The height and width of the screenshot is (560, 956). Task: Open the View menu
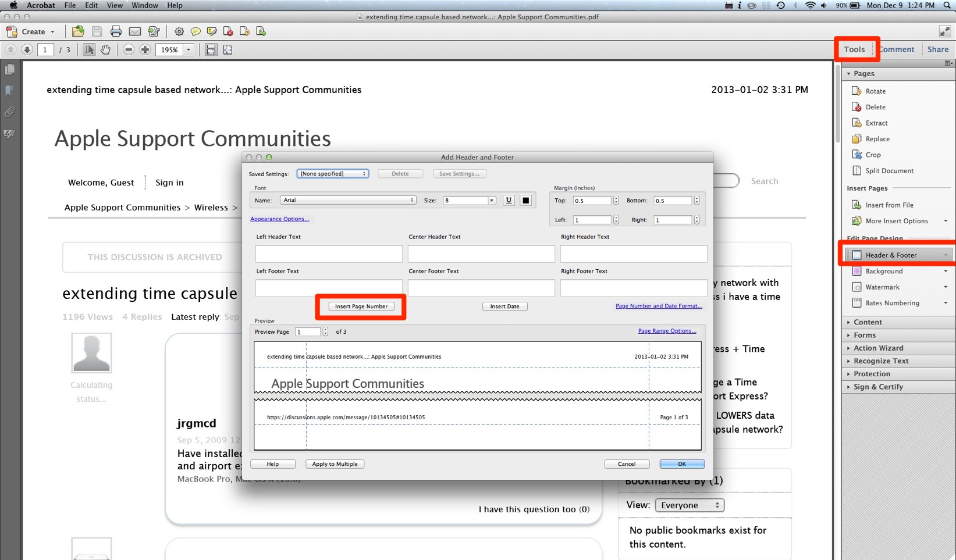[x=115, y=5]
